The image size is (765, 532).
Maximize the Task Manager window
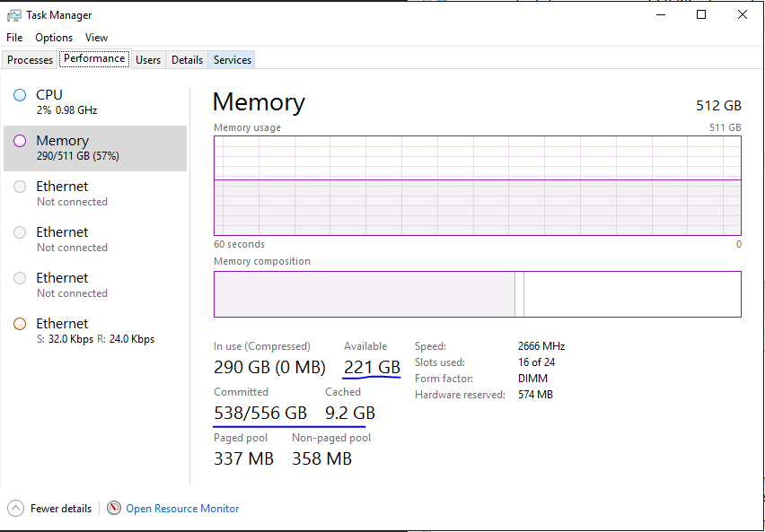pyautogui.click(x=701, y=14)
